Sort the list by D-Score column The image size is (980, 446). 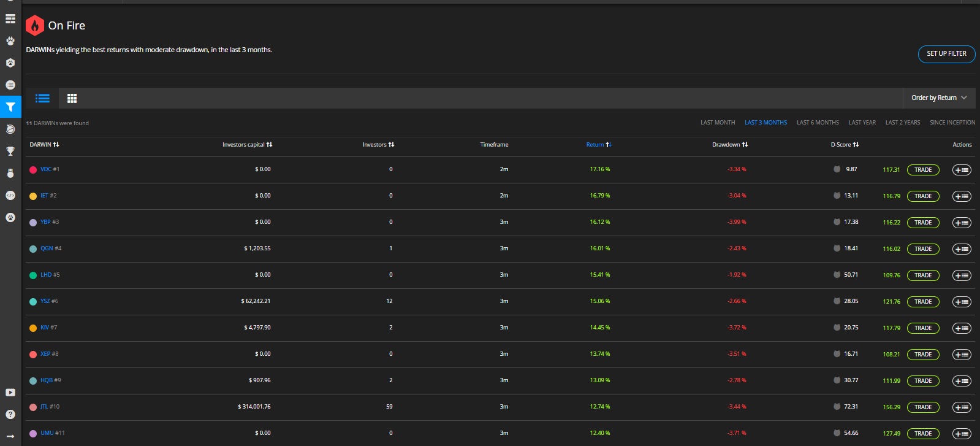(x=845, y=145)
